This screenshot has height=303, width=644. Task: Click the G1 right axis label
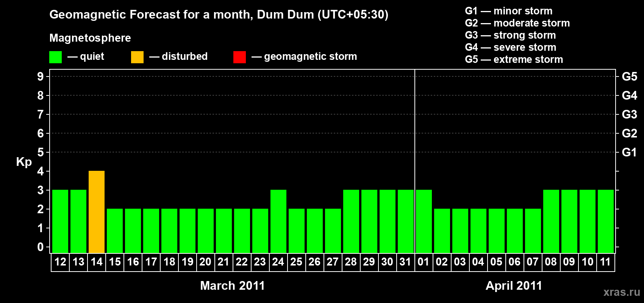pyautogui.click(x=629, y=152)
